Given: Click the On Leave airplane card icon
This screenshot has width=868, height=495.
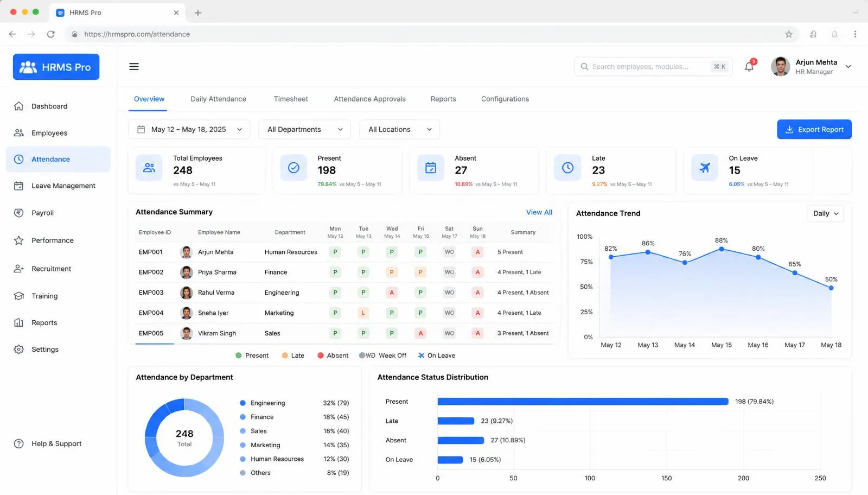Looking at the screenshot, I should 705,168.
